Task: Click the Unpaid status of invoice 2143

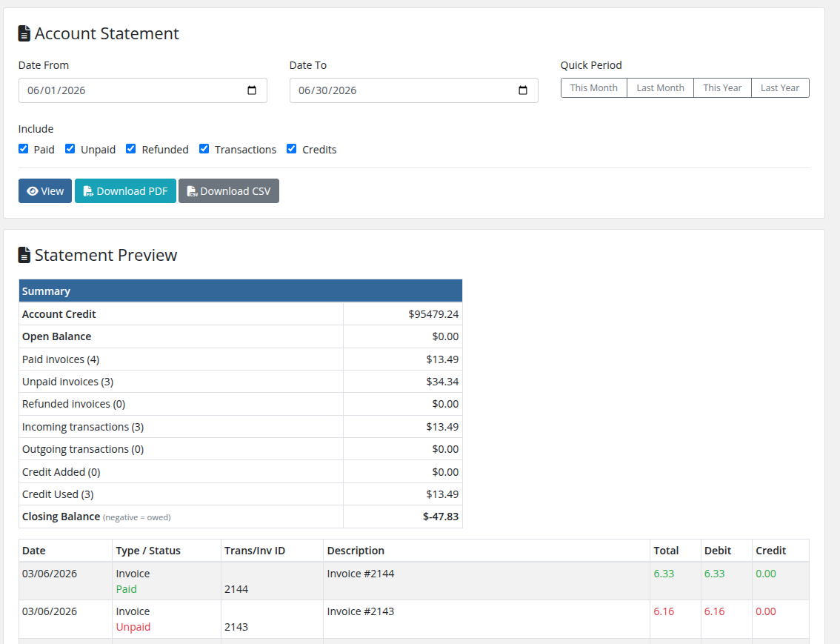Action: click(x=133, y=627)
